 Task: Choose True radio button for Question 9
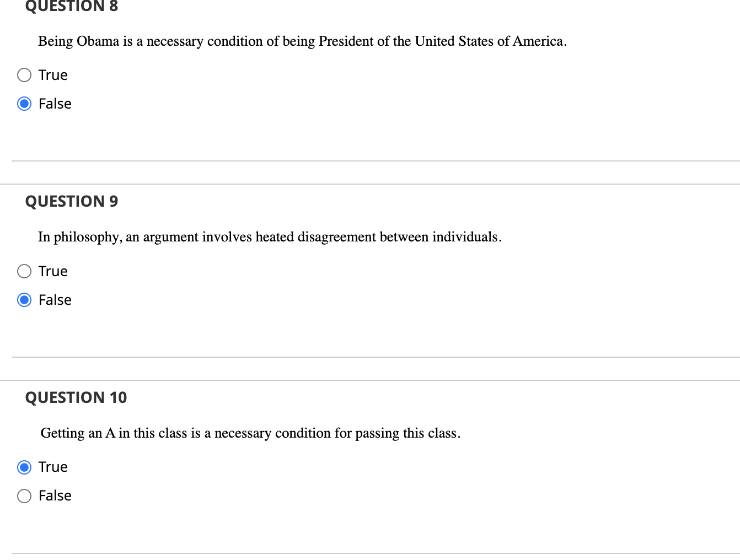(24, 271)
